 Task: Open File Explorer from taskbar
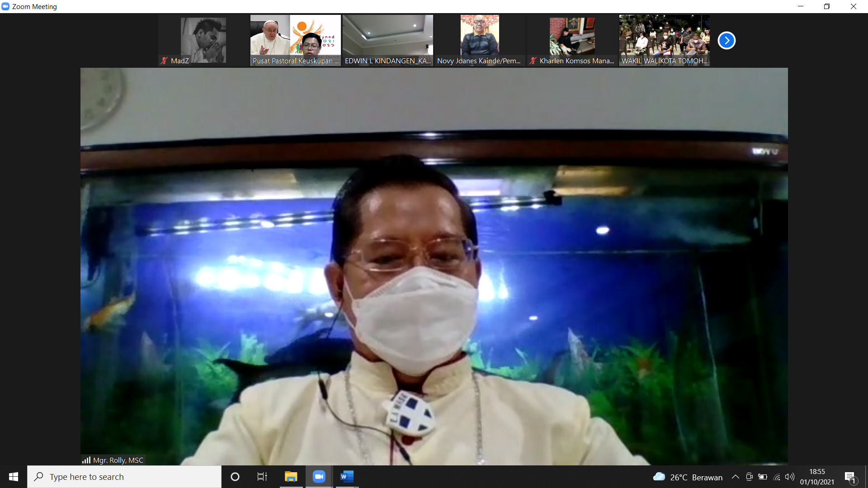[x=291, y=477]
